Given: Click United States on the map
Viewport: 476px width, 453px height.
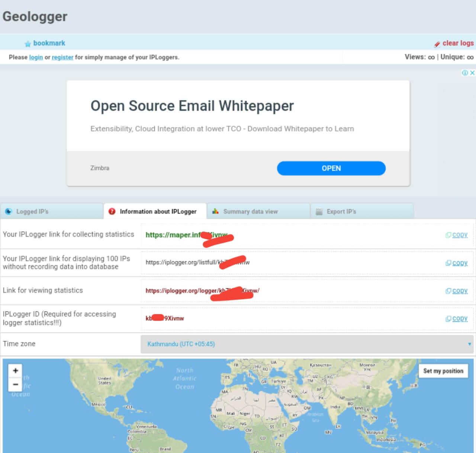Looking at the screenshot, I should 104,381.
